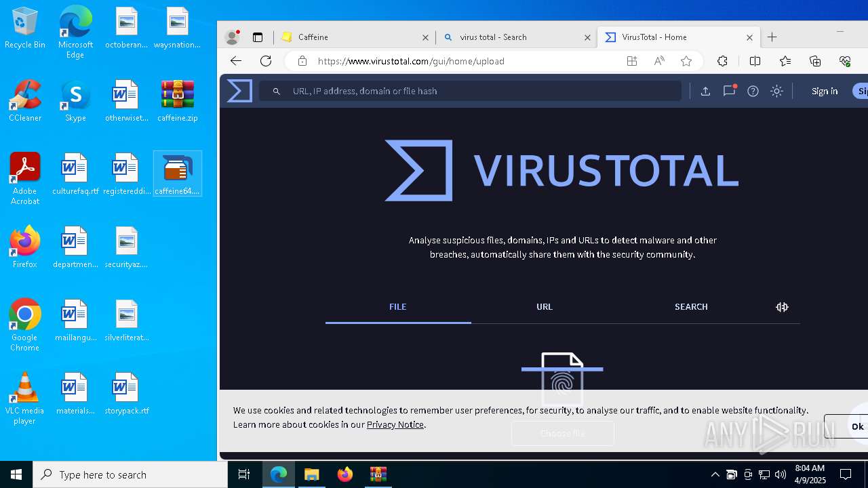Image resolution: width=868 pixels, height=488 pixels.
Task: Select culturefaq.rtf file on desktop
Action: click(75, 174)
